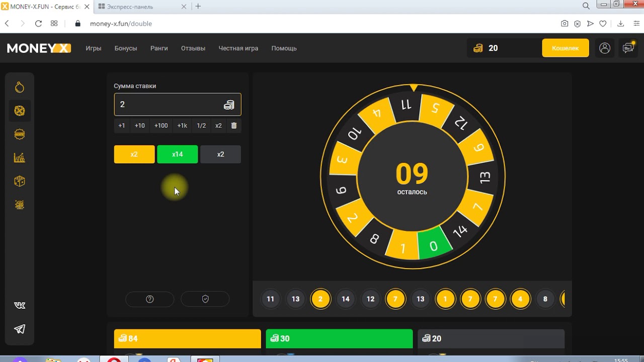This screenshot has height=362, width=644.
Task: Click the Кошелек wallet button
Action: click(566, 48)
